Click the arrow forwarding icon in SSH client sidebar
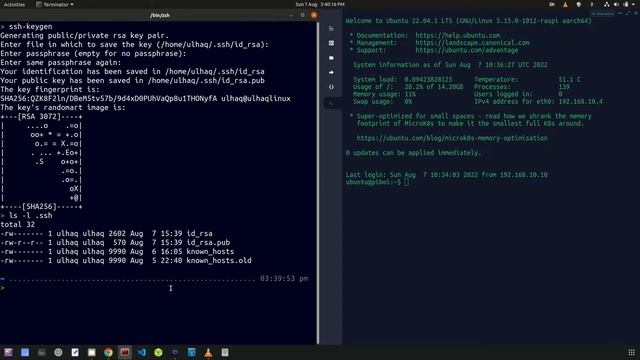Image resolution: width=640 pixels, height=360 pixels. pos(331,72)
